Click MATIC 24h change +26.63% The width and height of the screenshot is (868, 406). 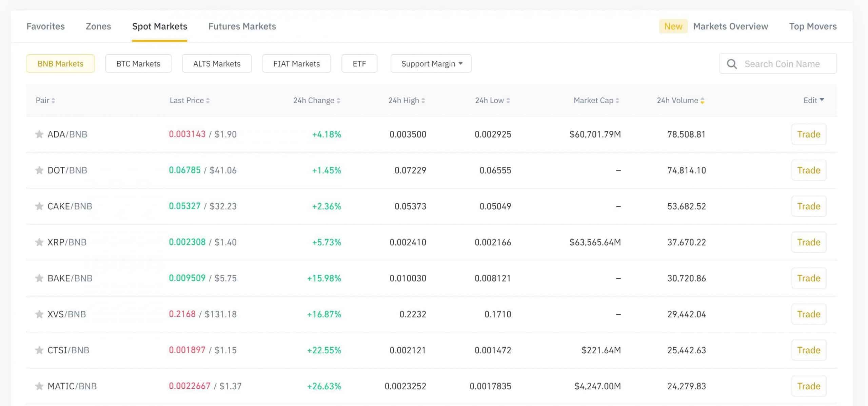pyautogui.click(x=324, y=386)
